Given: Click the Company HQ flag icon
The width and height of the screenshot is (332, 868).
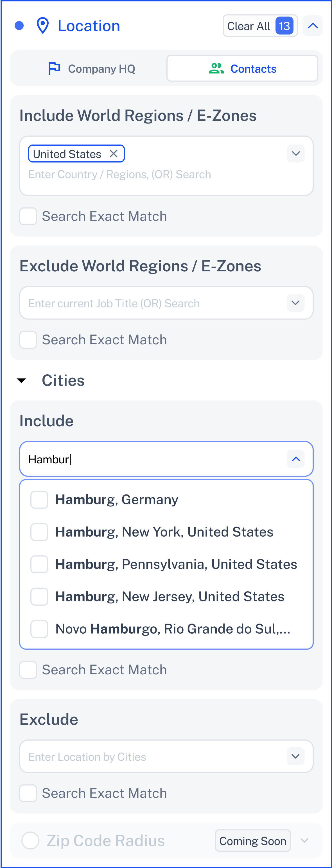Looking at the screenshot, I should coord(54,68).
